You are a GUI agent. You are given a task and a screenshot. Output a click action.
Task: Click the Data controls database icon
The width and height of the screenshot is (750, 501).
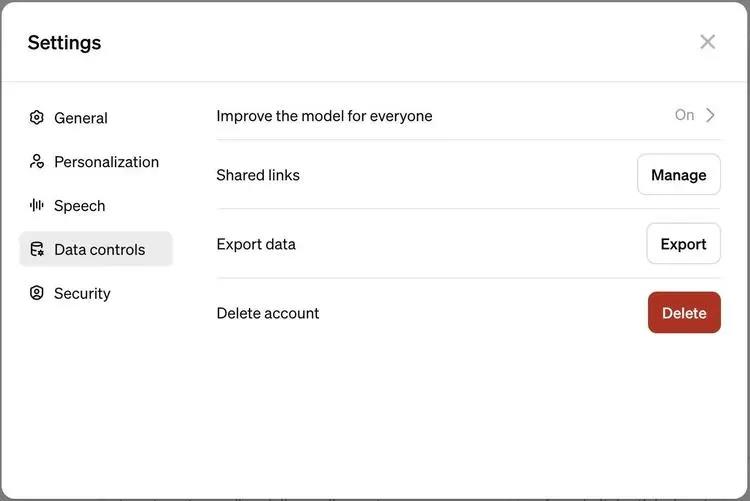tap(37, 250)
